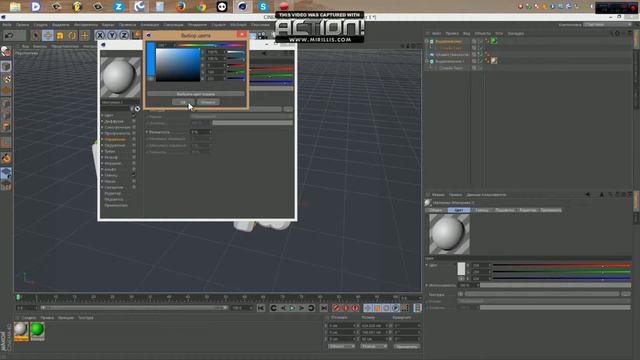The width and height of the screenshot is (640, 360).
Task: Open the layout dropdown at top right
Action: point(608,24)
